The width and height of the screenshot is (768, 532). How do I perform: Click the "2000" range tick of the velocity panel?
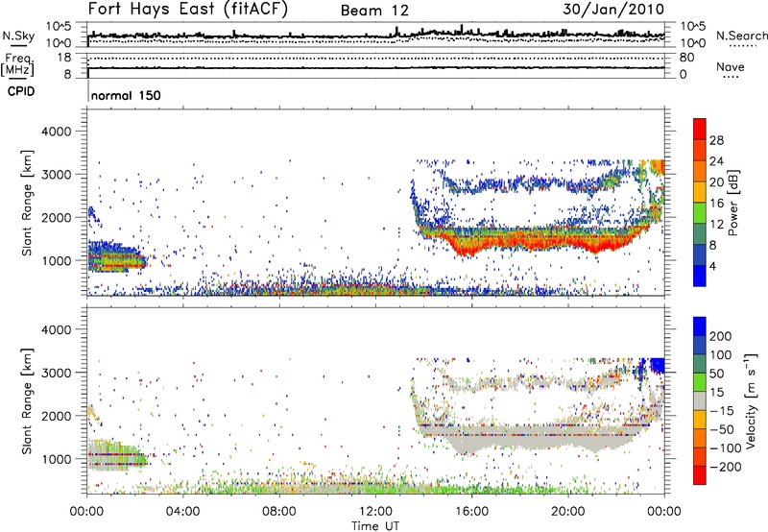57,416
